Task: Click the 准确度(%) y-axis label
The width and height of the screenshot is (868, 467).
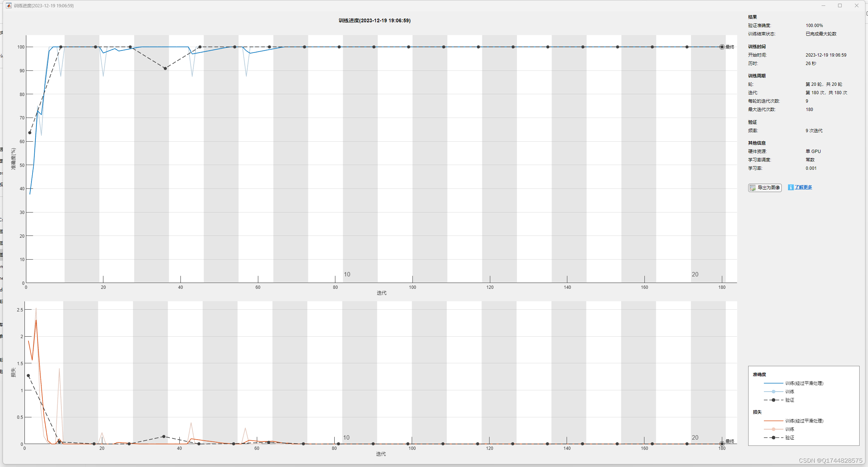Action: (14, 158)
